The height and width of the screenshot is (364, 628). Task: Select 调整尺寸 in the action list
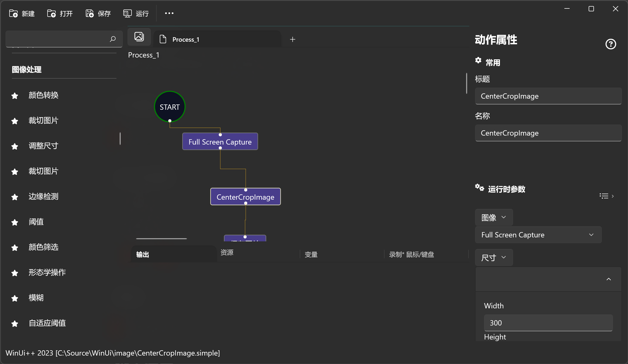pyautogui.click(x=43, y=146)
